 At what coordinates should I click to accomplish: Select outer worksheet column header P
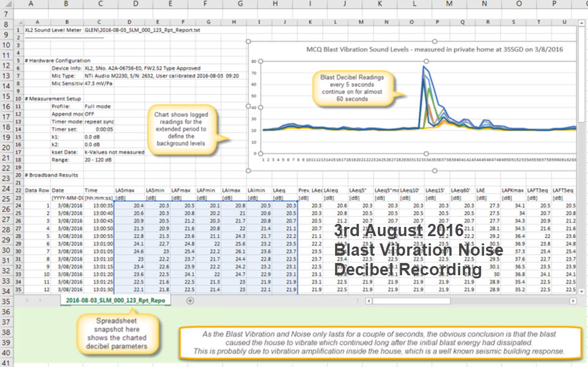(554, 4)
